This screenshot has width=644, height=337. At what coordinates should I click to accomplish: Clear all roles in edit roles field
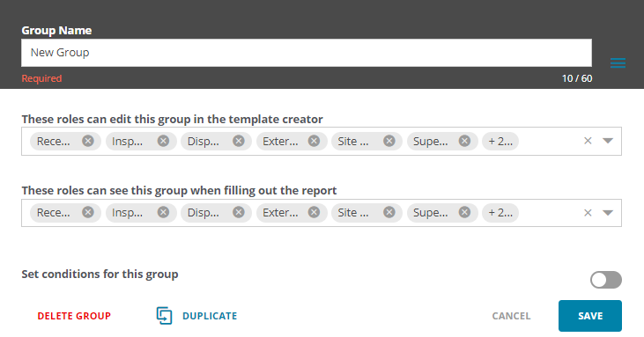(x=588, y=141)
